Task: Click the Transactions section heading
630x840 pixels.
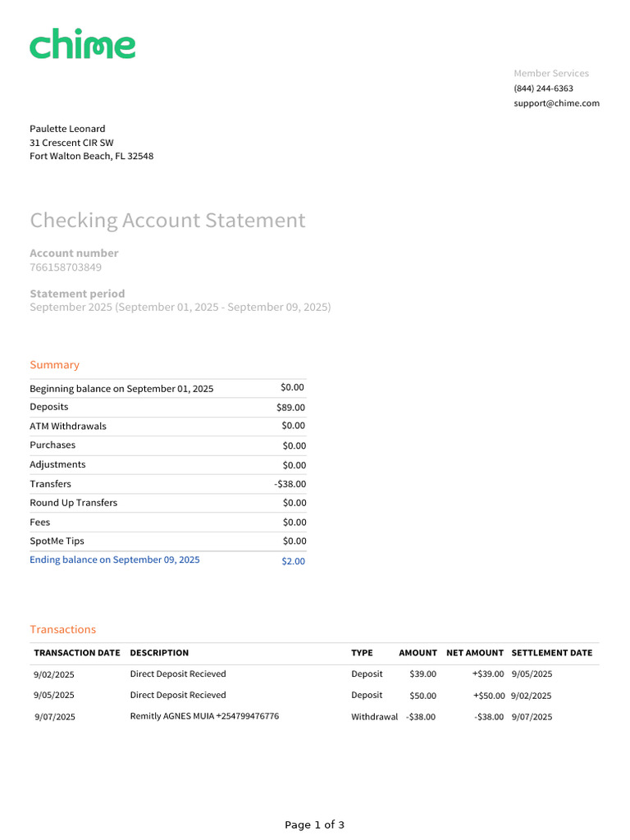Action: point(62,630)
